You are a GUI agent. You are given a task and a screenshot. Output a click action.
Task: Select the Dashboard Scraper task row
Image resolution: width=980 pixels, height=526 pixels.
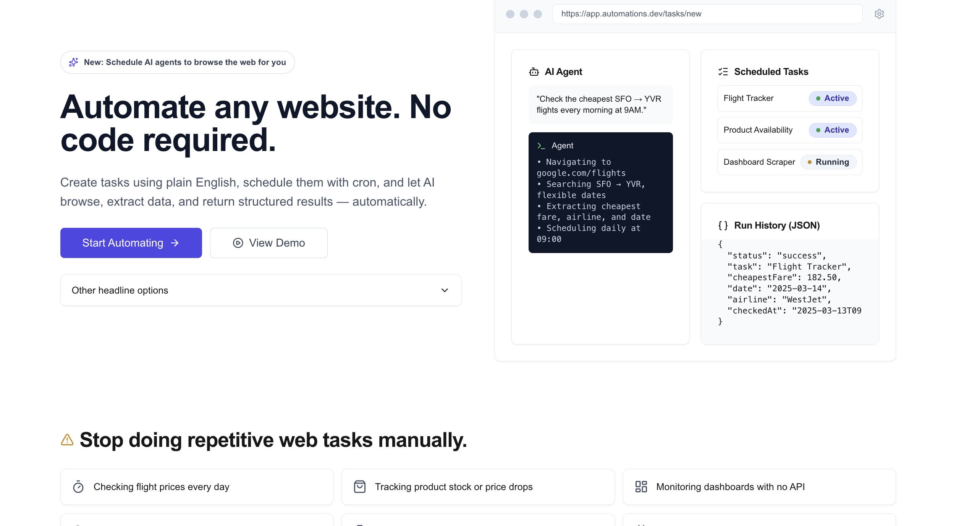pos(759,162)
